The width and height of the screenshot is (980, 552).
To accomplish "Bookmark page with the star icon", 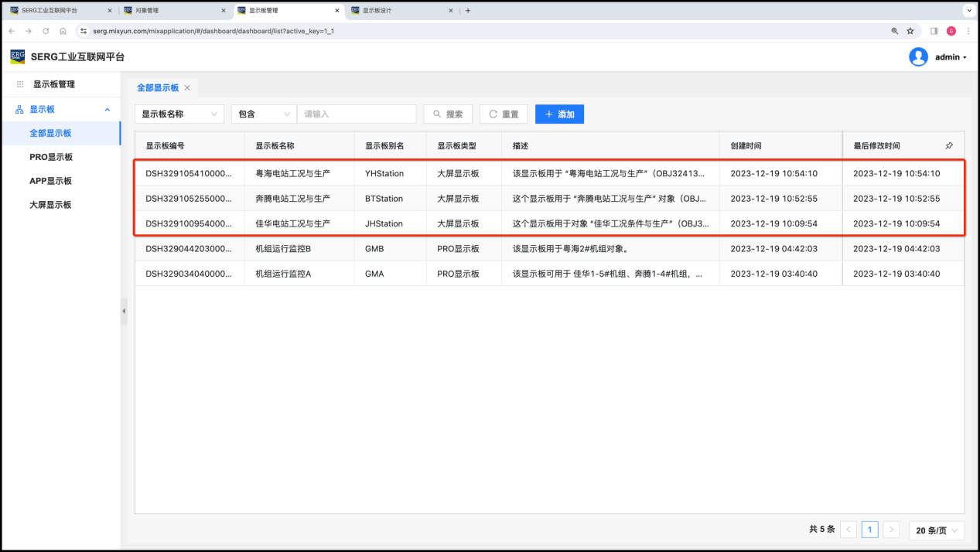I will pyautogui.click(x=910, y=31).
